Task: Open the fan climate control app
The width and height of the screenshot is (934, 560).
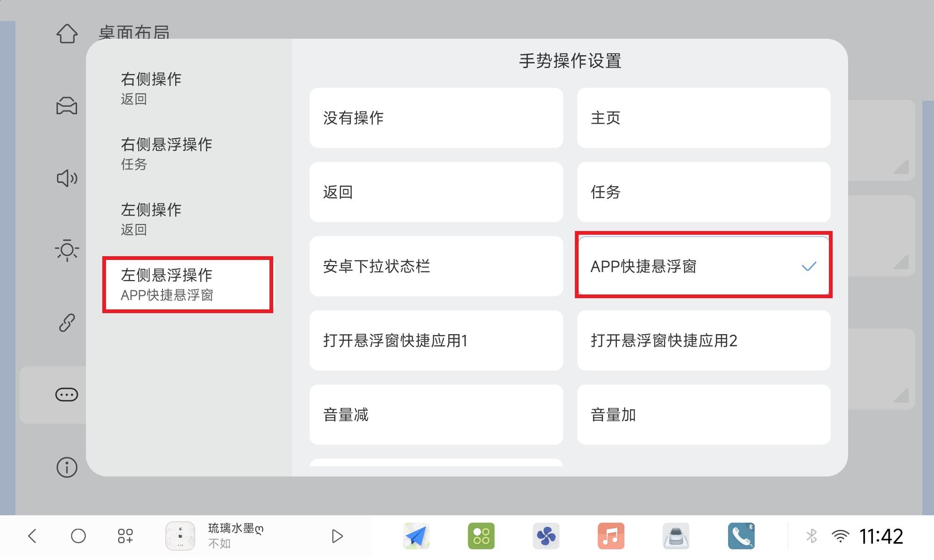Action: click(546, 536)
